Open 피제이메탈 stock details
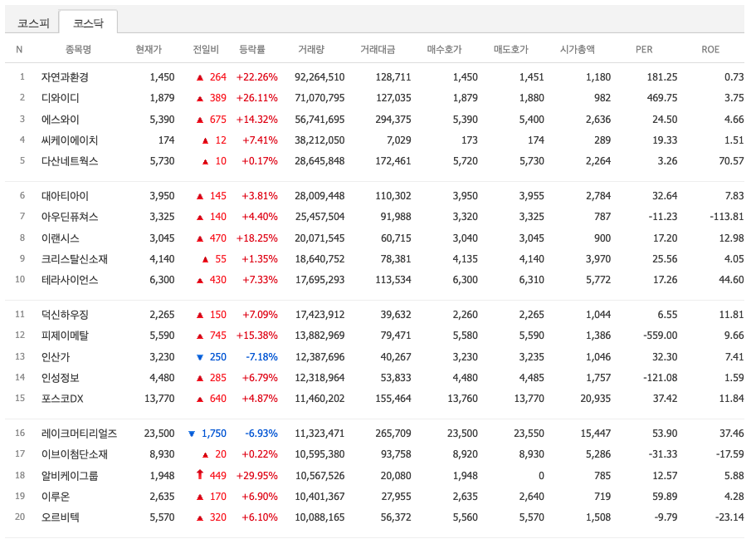The width and height of the screenshot is (756, 539). (65, 336)
